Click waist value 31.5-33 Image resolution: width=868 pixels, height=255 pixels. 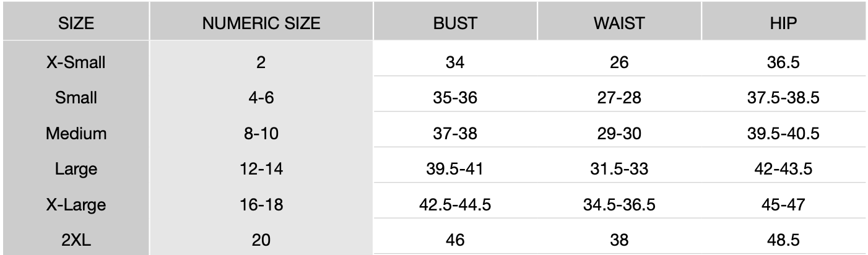coord(619,168)
